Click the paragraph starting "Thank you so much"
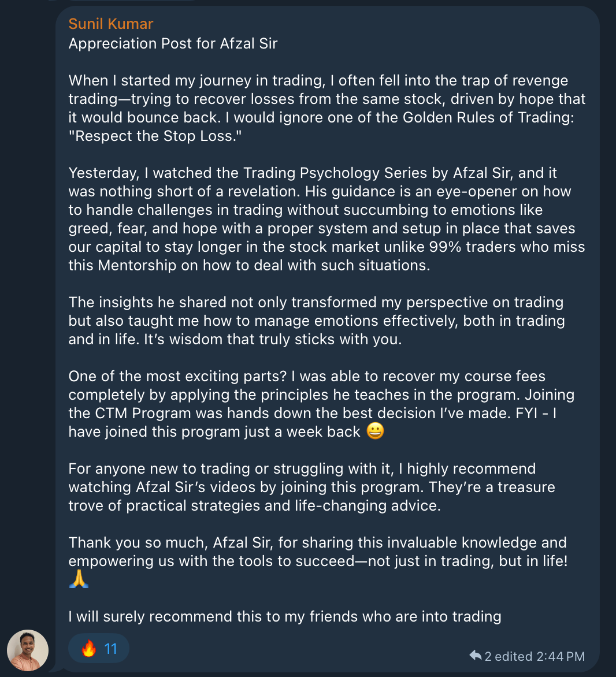616x677 pixels. [x=317, y=552]
